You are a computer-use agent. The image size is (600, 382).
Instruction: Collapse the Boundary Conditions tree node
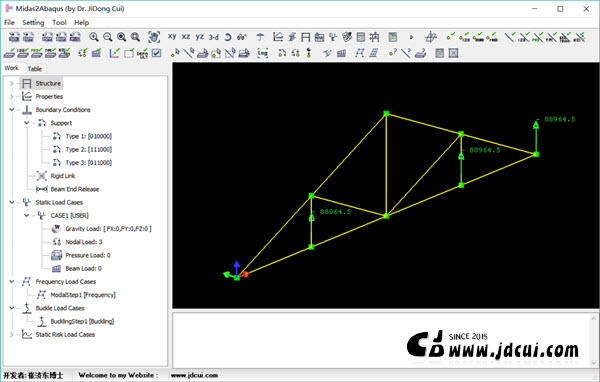[x=11, y=110]
